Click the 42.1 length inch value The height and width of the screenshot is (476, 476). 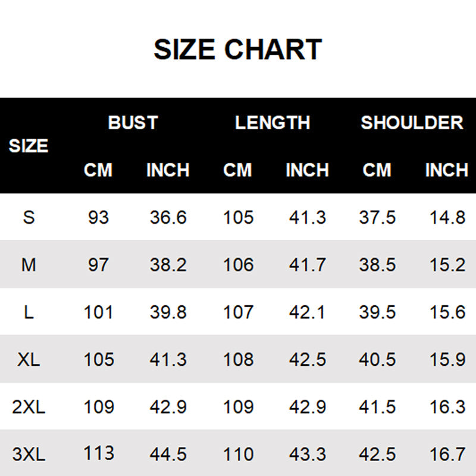[307, 312]
